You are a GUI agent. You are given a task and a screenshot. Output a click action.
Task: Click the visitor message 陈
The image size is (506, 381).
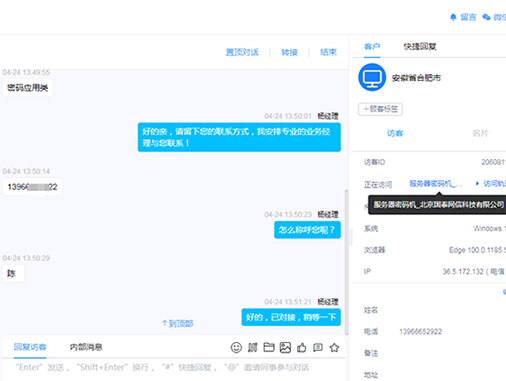point(13,273)
